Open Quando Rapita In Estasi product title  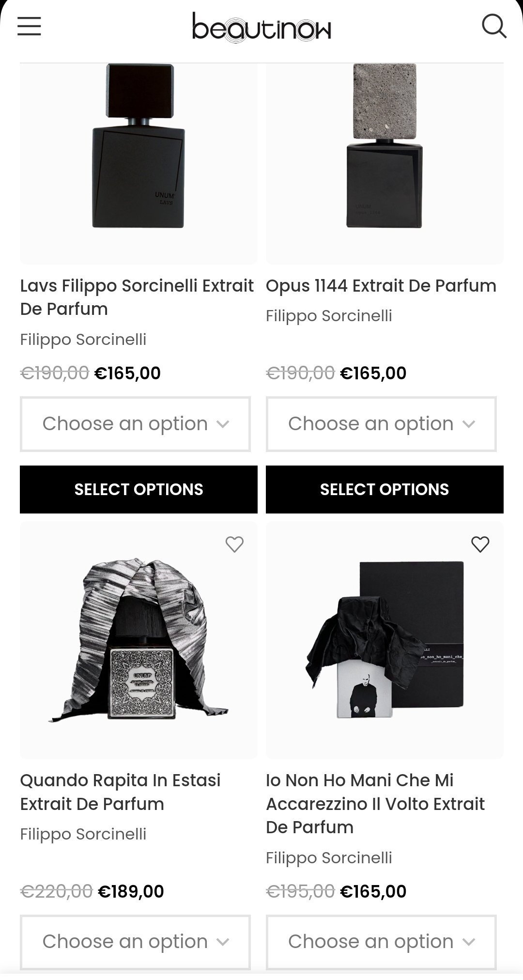[120, 792]
